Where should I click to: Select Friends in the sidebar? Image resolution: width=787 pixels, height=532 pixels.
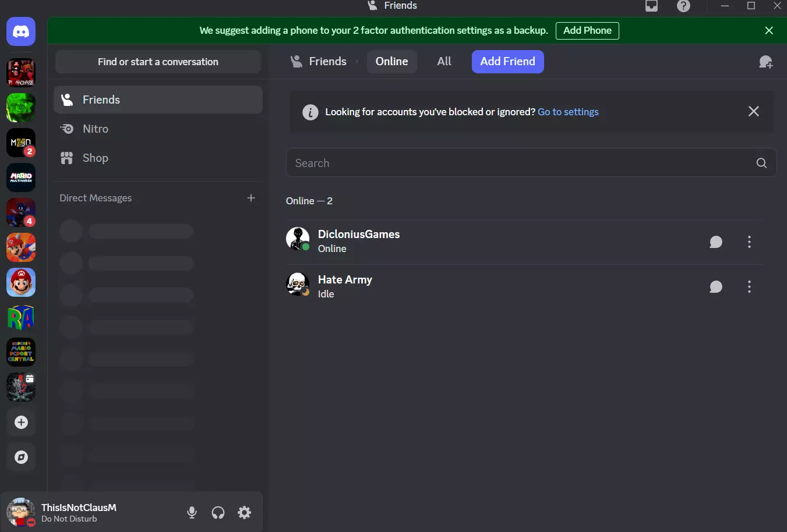coord(158,100)
